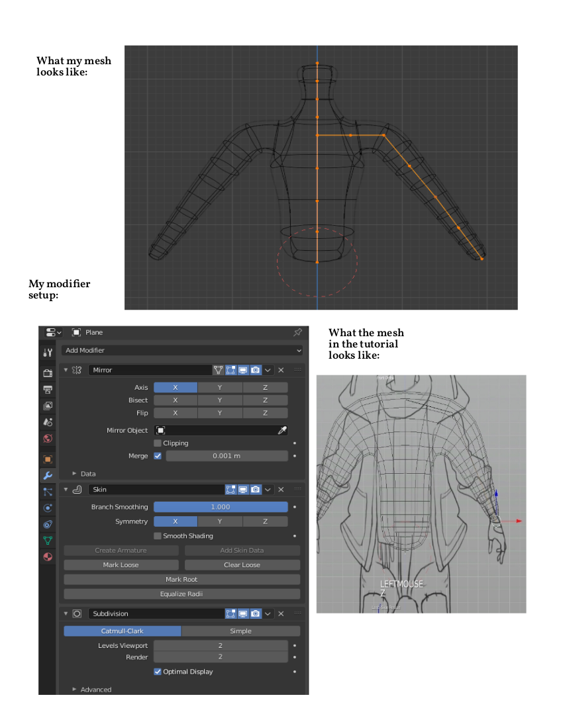Select the Modifier properties wrench icon
Viewport: 563px width, 728px height.
click(x=48, y=475)
